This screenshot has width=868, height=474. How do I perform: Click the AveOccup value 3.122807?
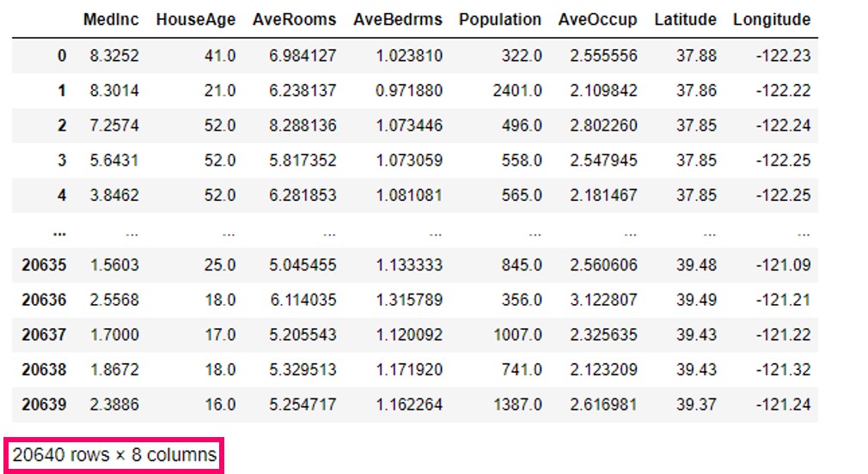(605, 300)
